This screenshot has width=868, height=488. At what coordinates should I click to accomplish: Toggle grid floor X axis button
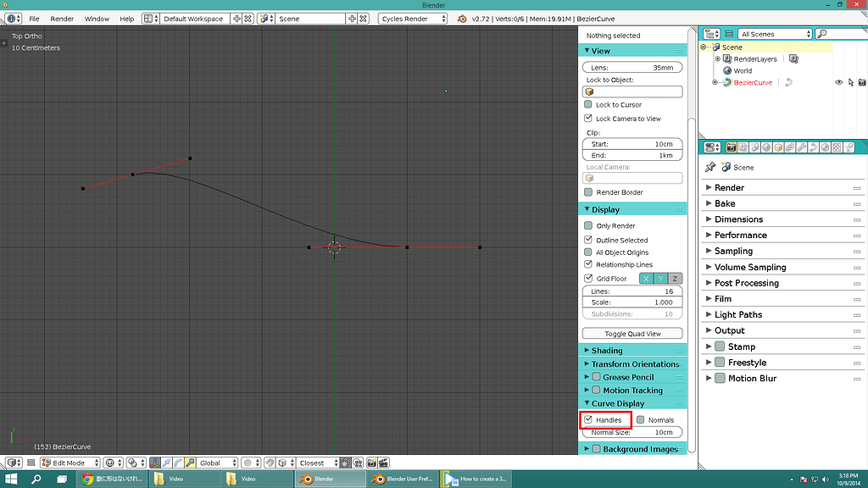point(646,278)
